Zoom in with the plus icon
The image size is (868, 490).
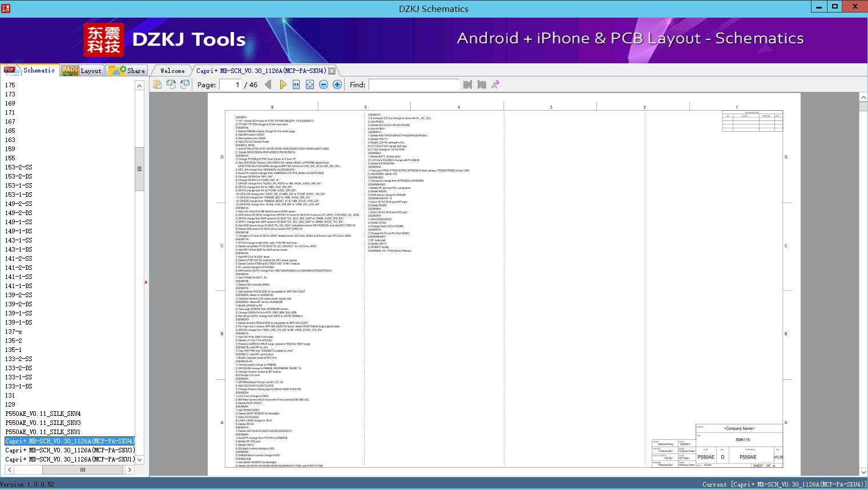click(337, 84)
